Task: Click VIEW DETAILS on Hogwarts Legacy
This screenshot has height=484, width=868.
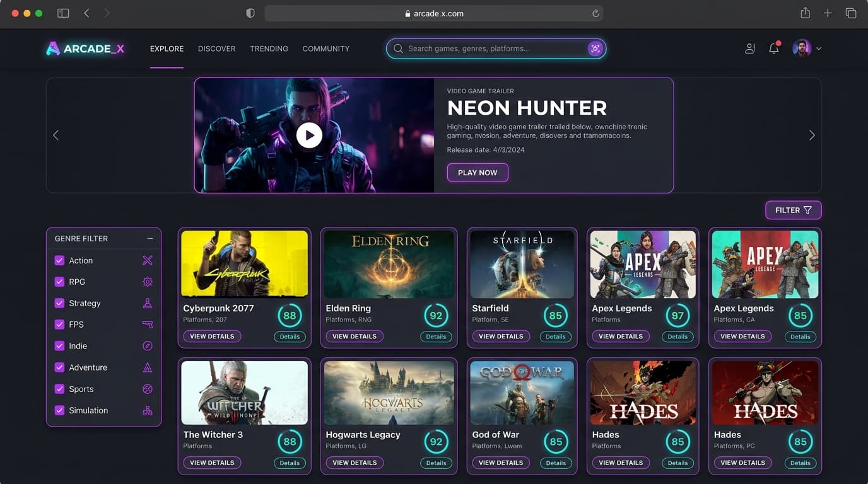Action: [x=355, y=463]
